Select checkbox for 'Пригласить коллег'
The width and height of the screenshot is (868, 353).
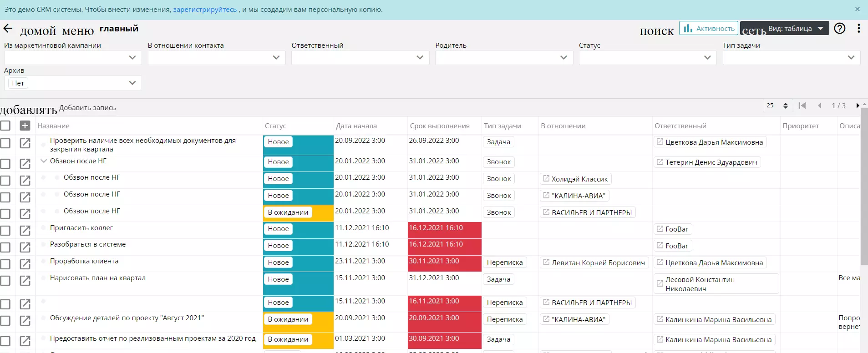pyautogui.click(x=5, y=231)
